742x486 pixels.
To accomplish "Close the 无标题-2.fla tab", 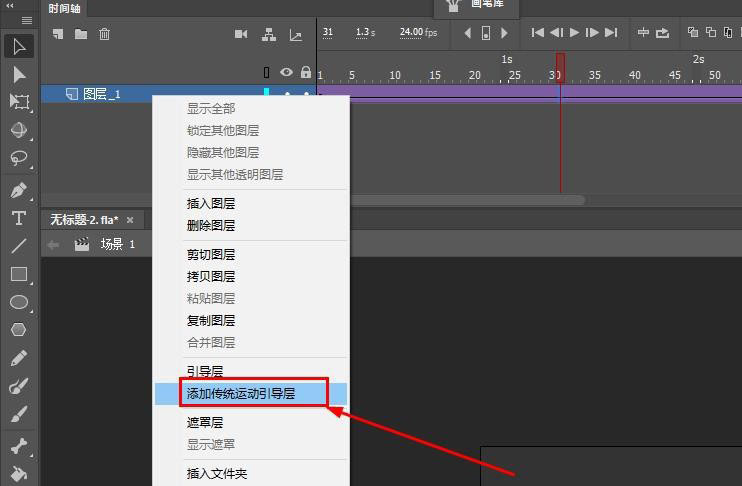I will coord(130,220).
